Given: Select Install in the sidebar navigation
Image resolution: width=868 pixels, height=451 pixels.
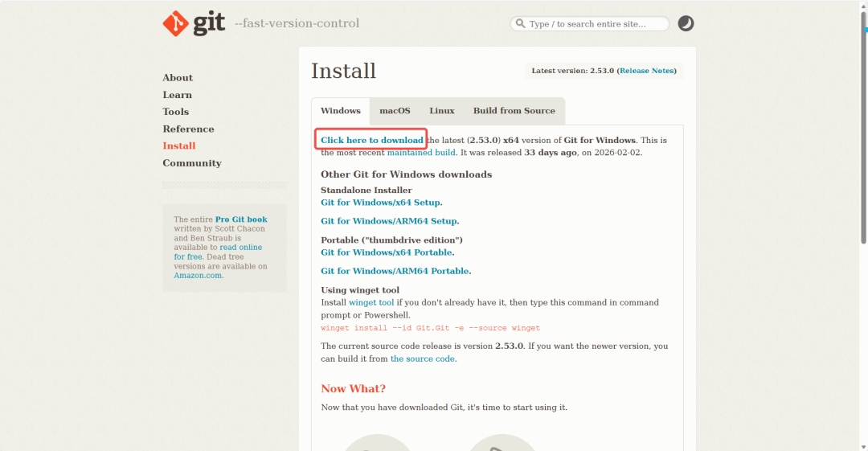Looking at the screenshot, I should pos(178,146).
